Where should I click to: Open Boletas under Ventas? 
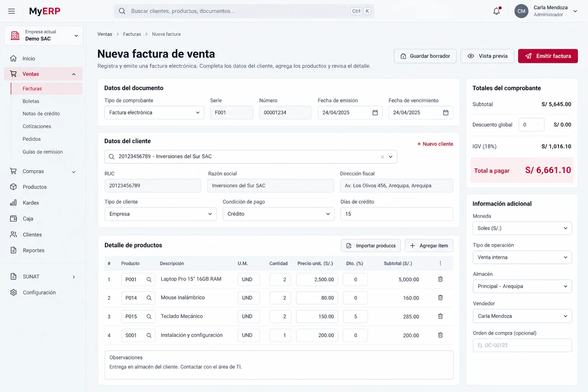(31, 101)
